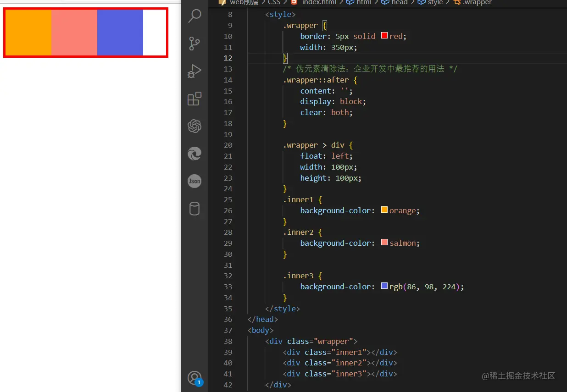
Task: Click the salmon box in the browser preview
Action: click(74, 33)
